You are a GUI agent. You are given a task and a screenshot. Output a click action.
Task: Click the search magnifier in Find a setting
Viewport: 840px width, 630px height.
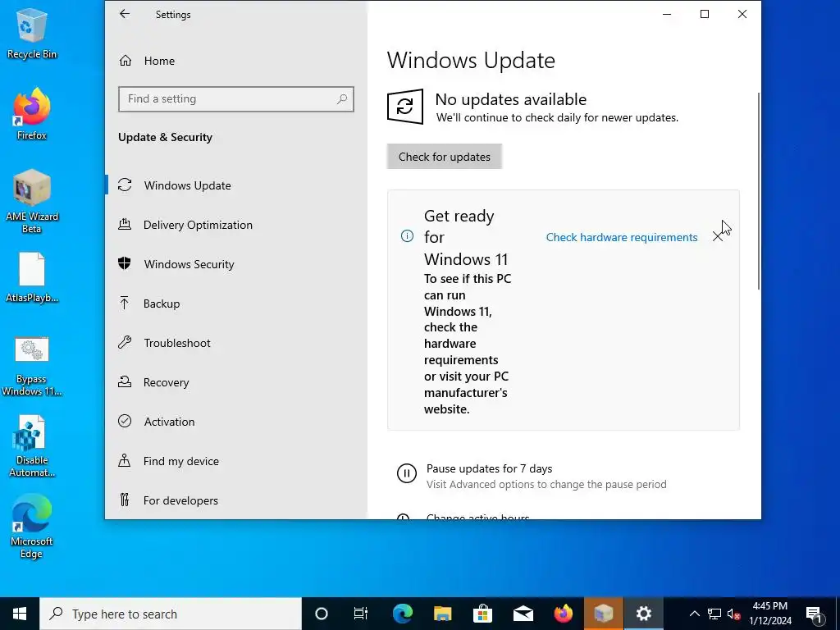[342, 99]
